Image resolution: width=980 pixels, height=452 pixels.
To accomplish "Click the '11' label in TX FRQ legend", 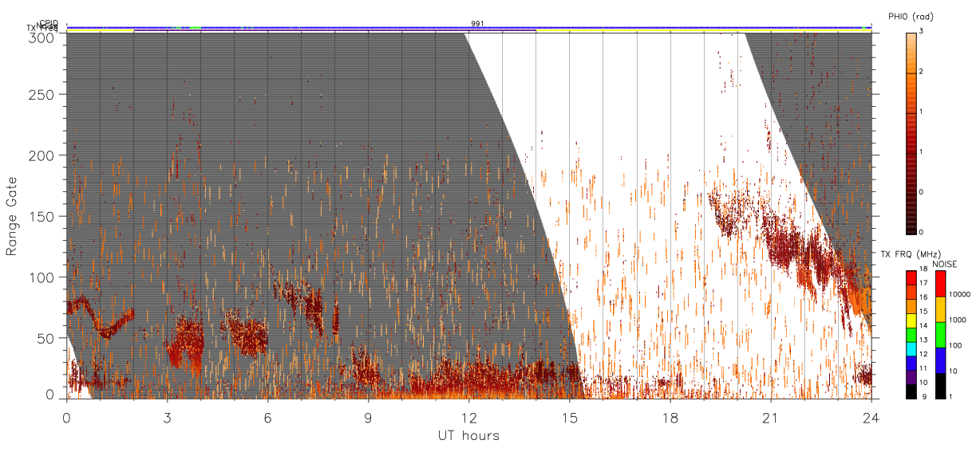I will click(923, 368).
